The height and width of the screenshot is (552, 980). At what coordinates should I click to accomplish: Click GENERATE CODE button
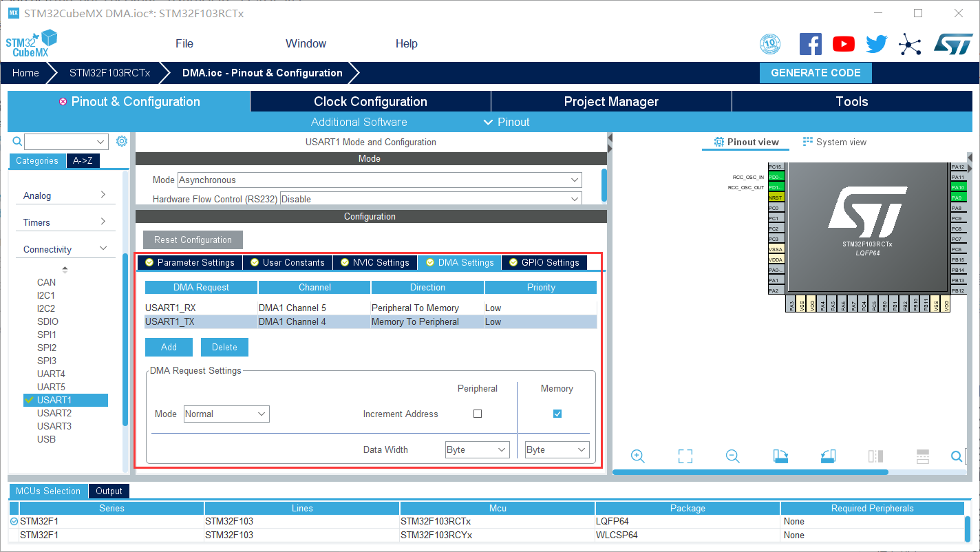click(x=816, y=73)
